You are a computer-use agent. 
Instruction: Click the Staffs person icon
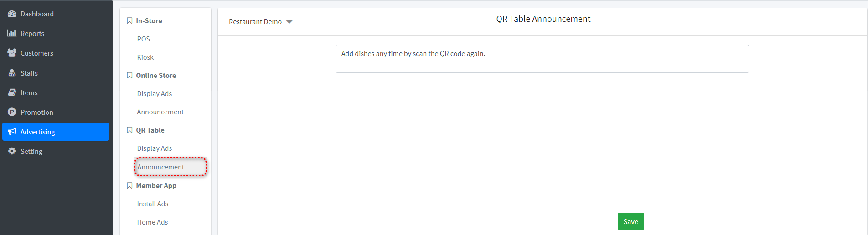[12, 73]
